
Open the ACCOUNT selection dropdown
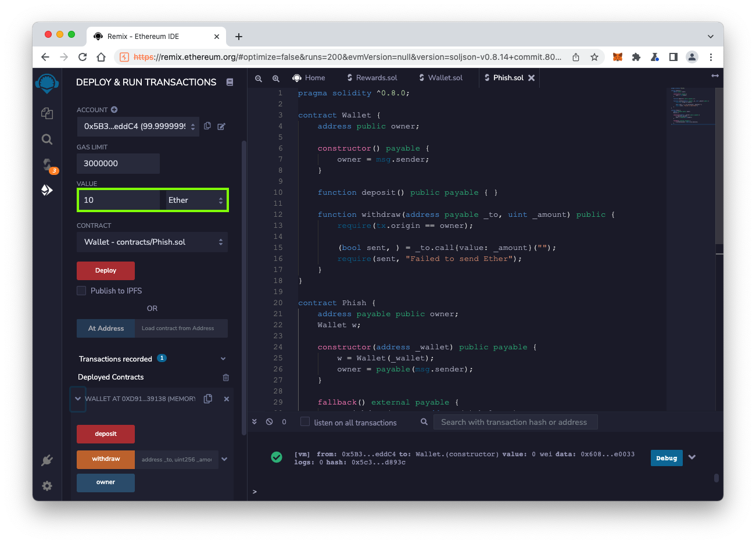click(x=138, y=126)
